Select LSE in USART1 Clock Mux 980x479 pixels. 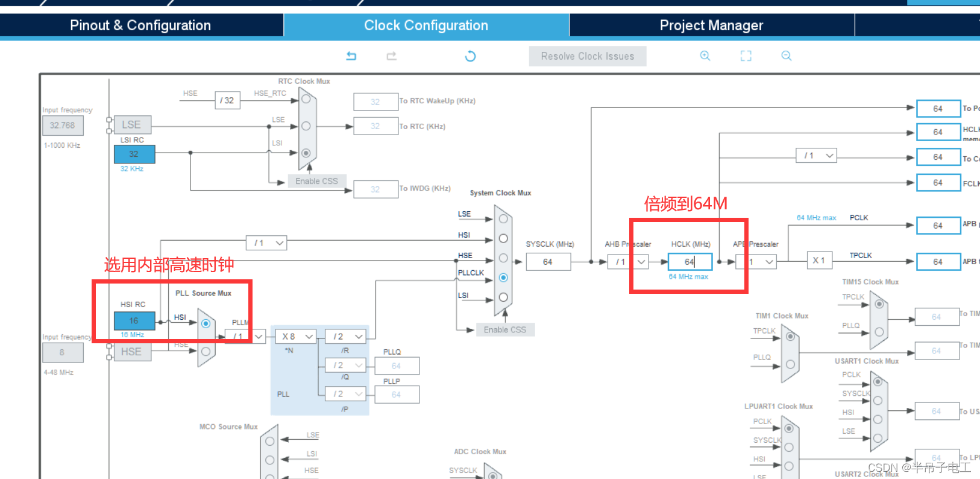878,439
